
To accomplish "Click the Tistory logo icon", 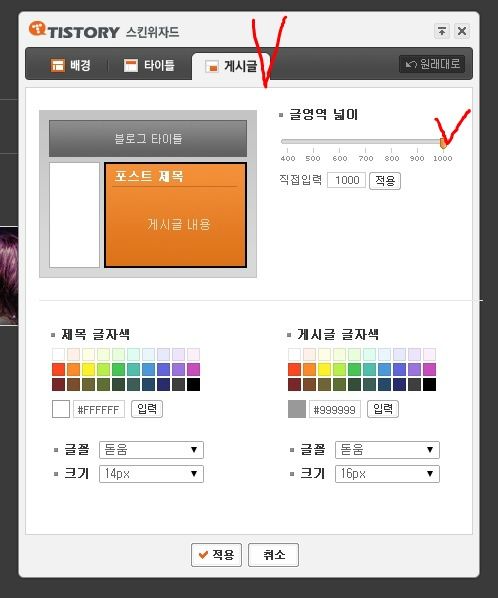I will click(37, 29).
